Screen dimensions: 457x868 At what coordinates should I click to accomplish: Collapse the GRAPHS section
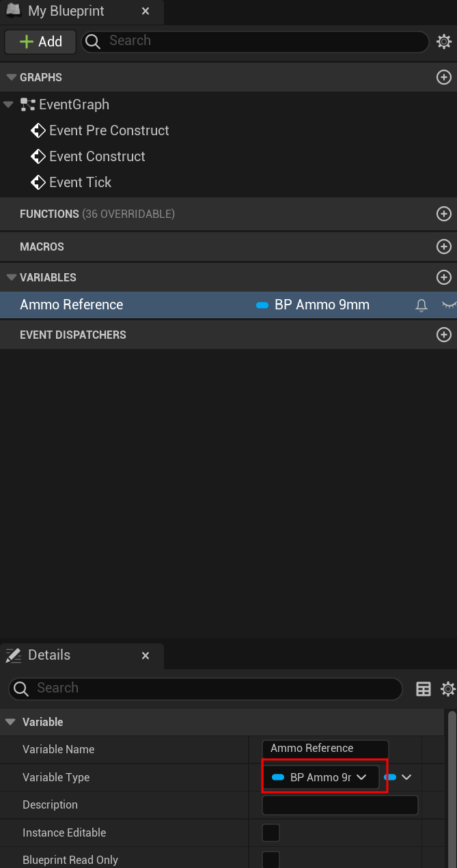[11, 76]
